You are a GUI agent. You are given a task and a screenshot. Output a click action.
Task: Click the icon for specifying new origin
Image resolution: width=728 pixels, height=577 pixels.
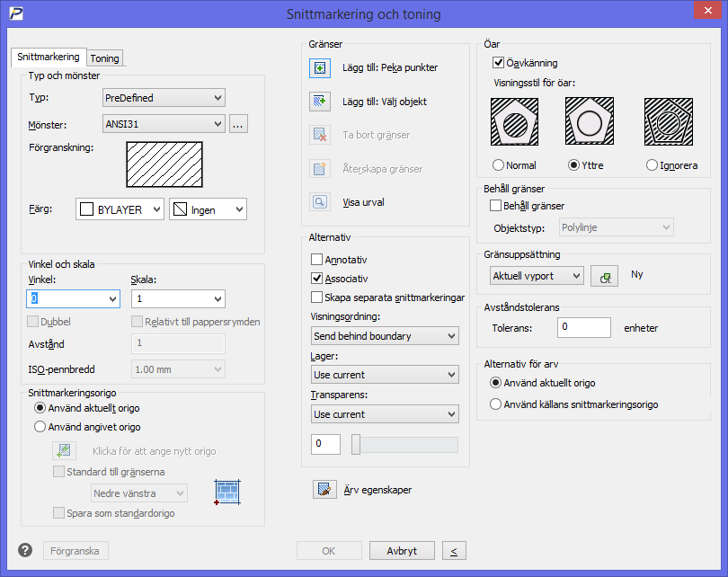coord(64,450)
